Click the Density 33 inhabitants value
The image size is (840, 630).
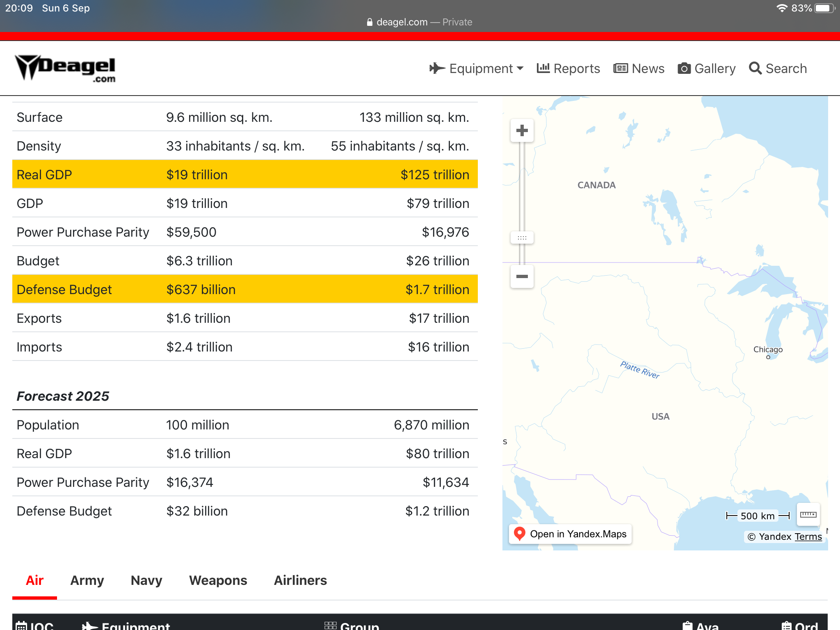click(x=235, y=146)
